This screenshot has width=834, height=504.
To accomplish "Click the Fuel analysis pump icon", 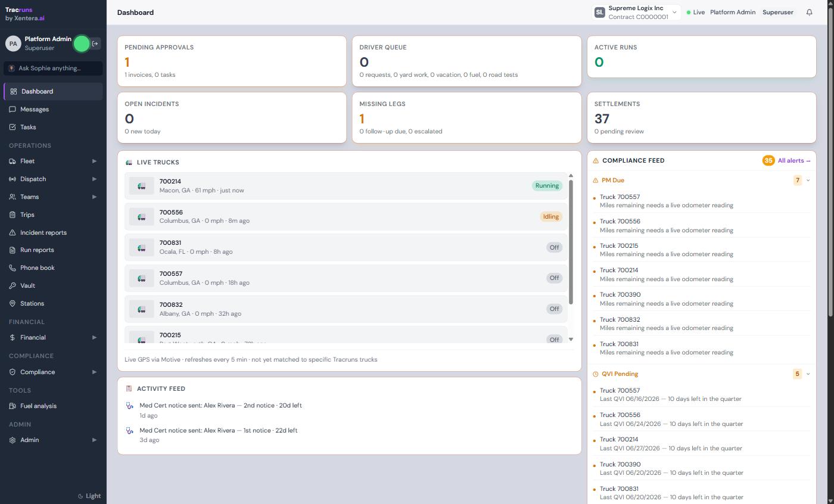I will click(x=13, y=406).
